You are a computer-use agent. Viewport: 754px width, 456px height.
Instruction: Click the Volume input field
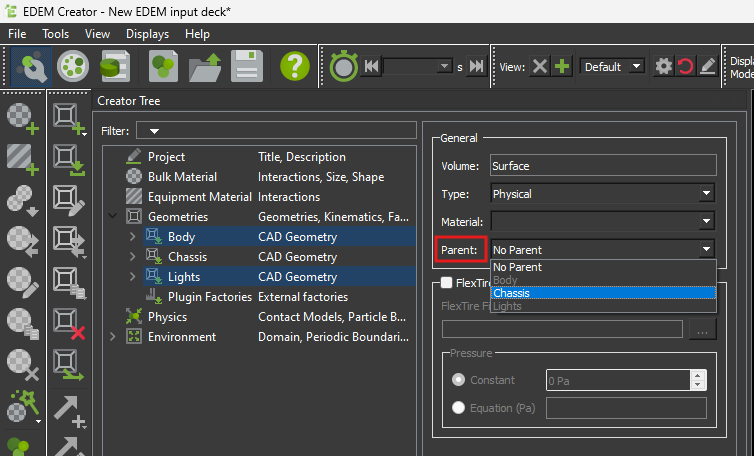[x=603, y=165]
